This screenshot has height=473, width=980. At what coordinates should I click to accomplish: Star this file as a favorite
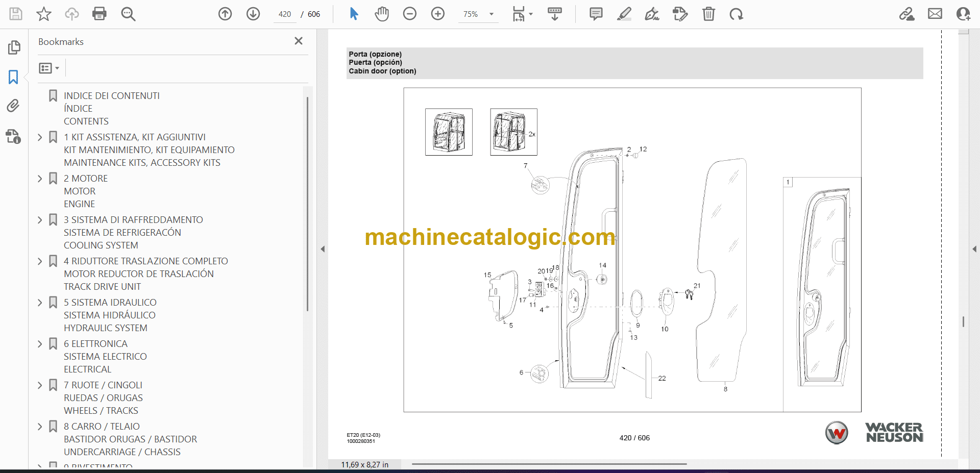pyautogui.click(x=44, y=14)
